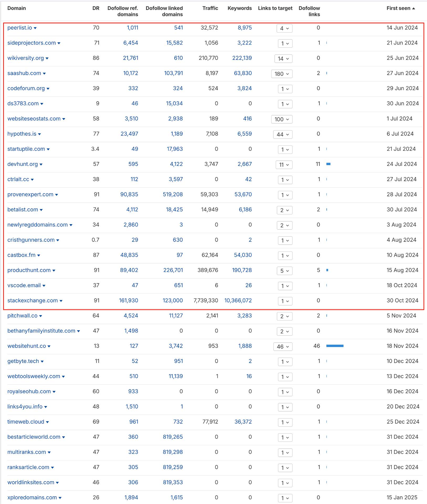Click the websitehunt.co dofollow links bar

335,346
